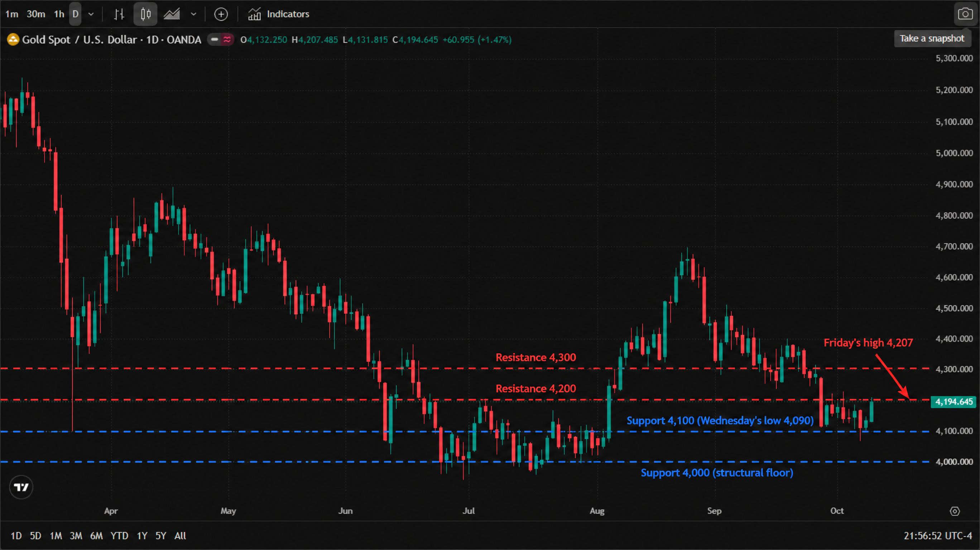Screen dimensions: 980x550
Task: Set the range to 1M
Action: [56, 536]
